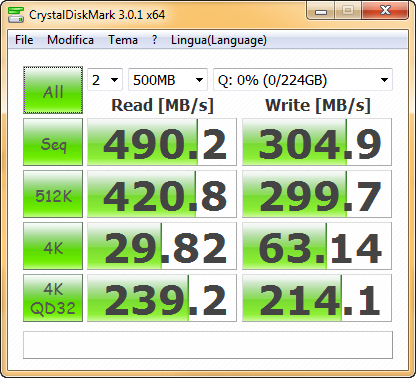The height and width of the screenshot is (378, 416).
Task: Start the Seq sequential test
Action: 53,142
